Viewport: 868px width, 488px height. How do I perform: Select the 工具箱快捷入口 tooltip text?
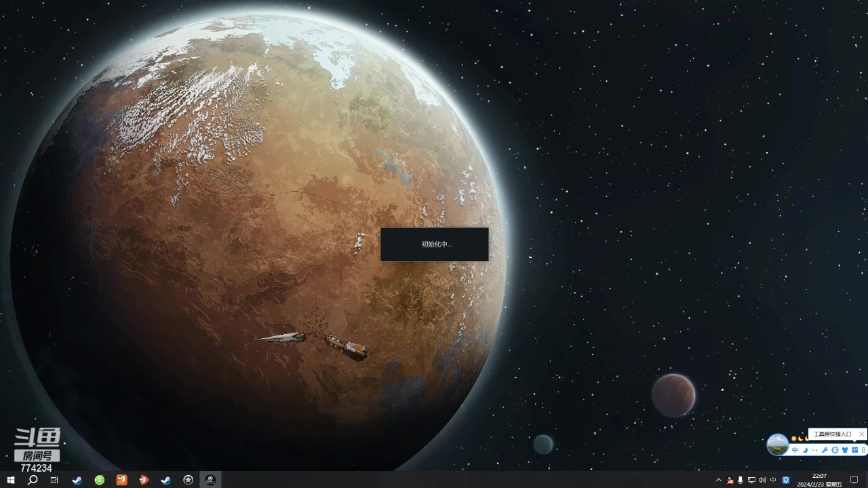click(832, 434)
